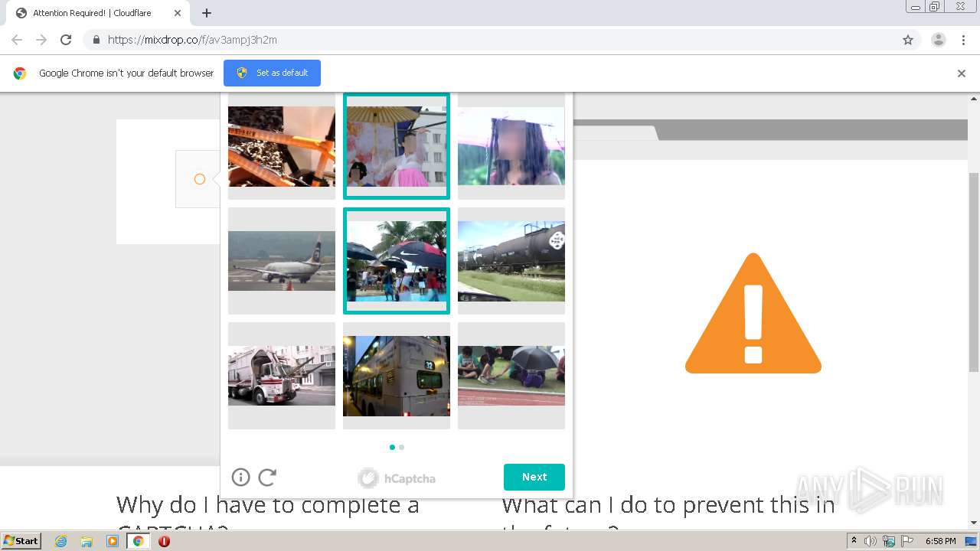Show hidden system tray icons
Viewport: 980px width, 551px height.
pos(854,540)
